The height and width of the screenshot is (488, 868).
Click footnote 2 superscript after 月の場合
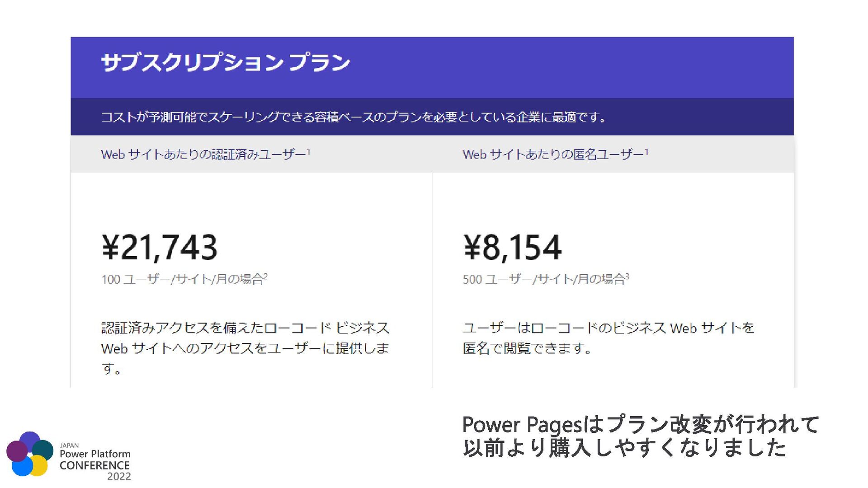266,276
